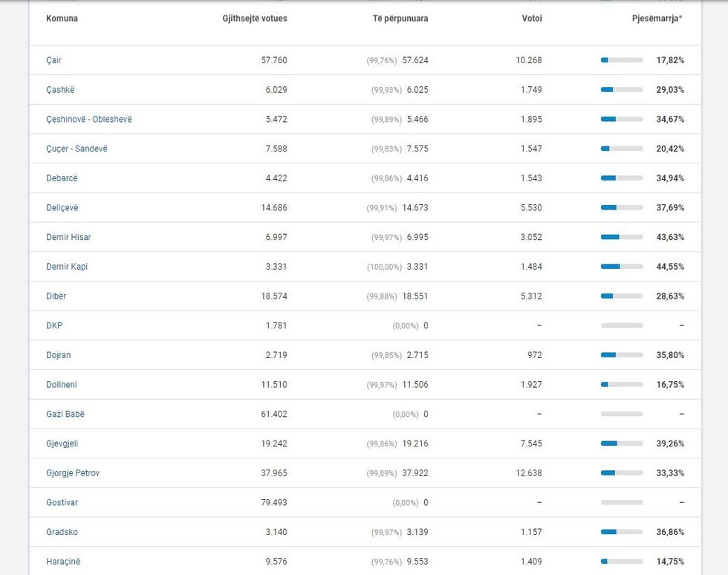Open the Çair municipality link

tap(53, 60)
